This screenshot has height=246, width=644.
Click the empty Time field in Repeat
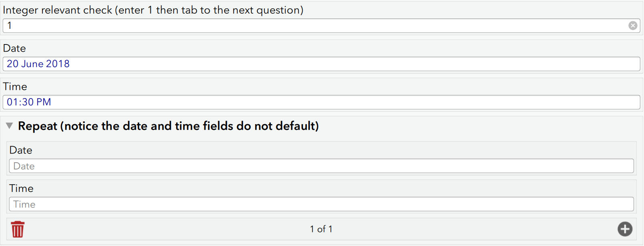[x=321, y=204]
